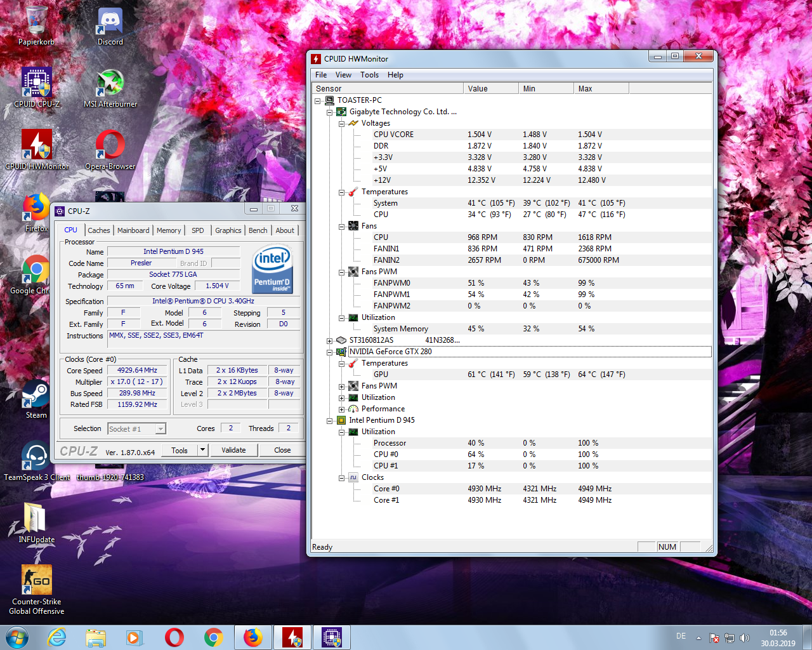Collapse the NVIDIA GeForce GTX 280 node

[x=329, y=352]
